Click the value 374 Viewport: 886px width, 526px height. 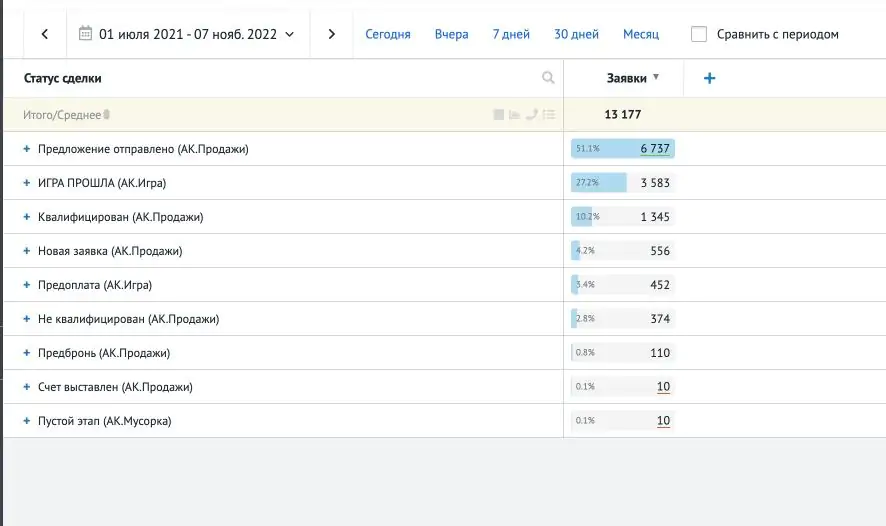pyautogui.click(x=660, y=319)
